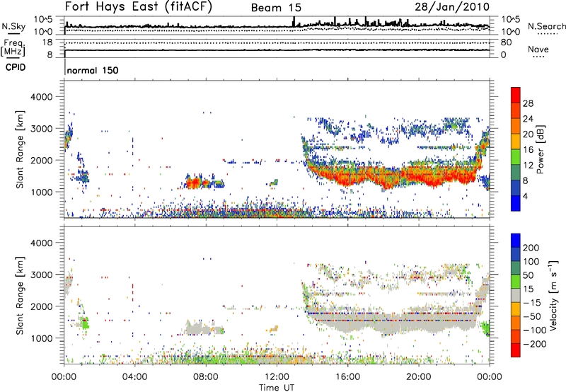
Task: Click power panel 'Slant Range [km]' label
Action: click(x=20, y=149)
